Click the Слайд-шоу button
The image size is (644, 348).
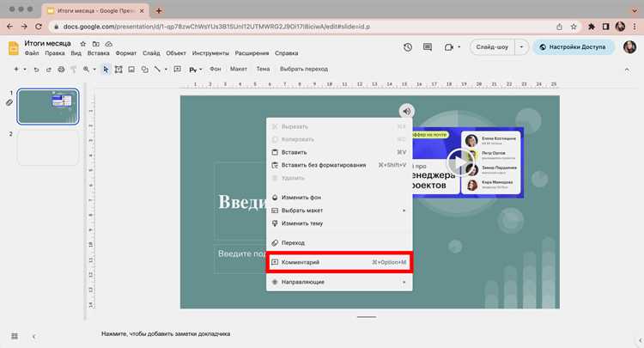492,47
